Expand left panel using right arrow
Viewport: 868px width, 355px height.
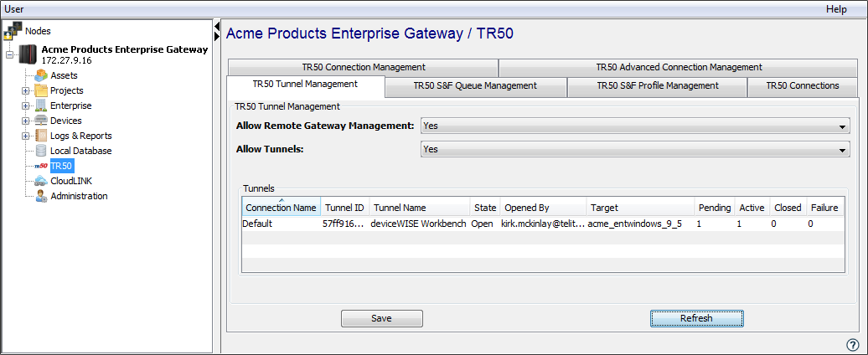pyautogui.click(x=217, y=37)
